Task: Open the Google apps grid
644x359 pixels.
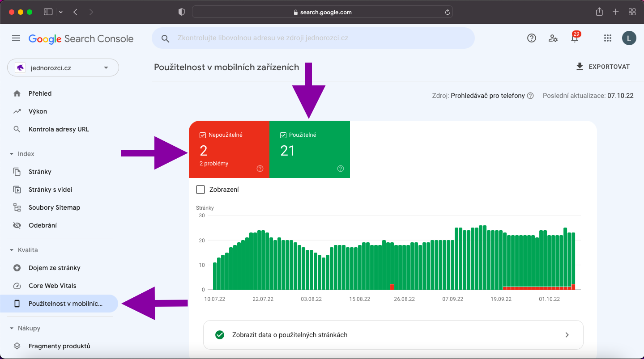Action: pyautogui.click(x=607, y=38)
